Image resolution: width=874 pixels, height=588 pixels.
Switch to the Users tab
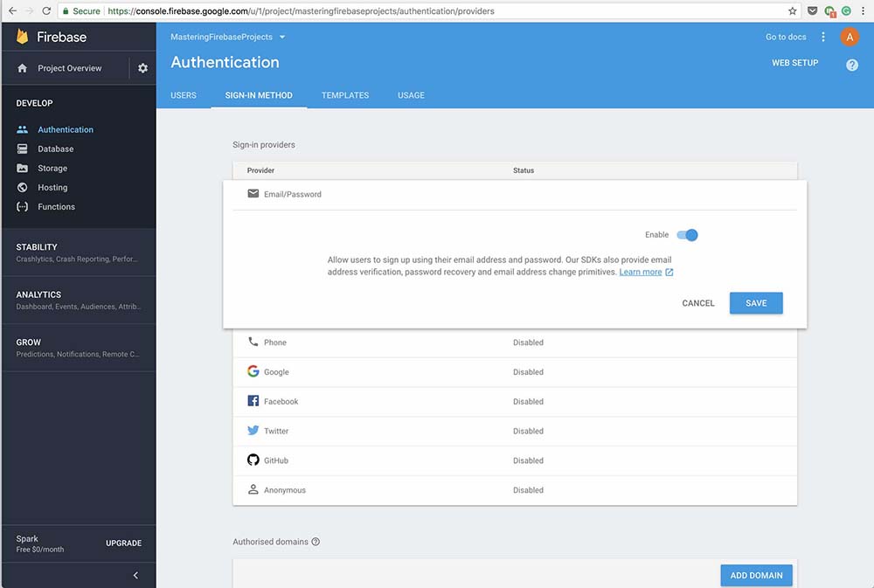(184, 95)
